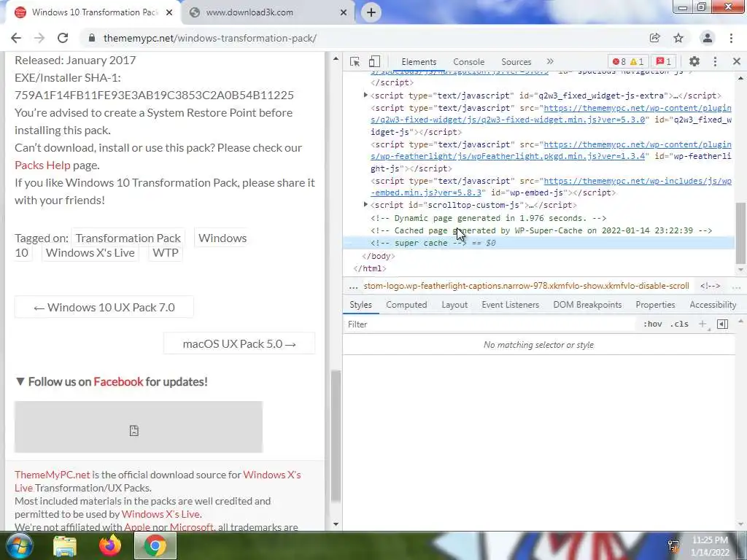Viewport: 747px width, 560px height.
Task: Open the Packs Help link
Action: point(42,166)
